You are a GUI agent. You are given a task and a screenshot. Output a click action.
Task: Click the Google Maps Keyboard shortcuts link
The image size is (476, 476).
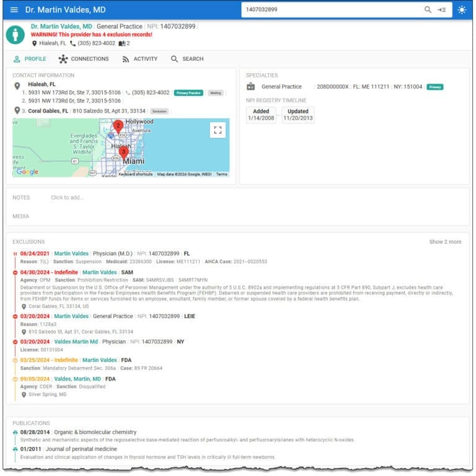pos(136,174)
